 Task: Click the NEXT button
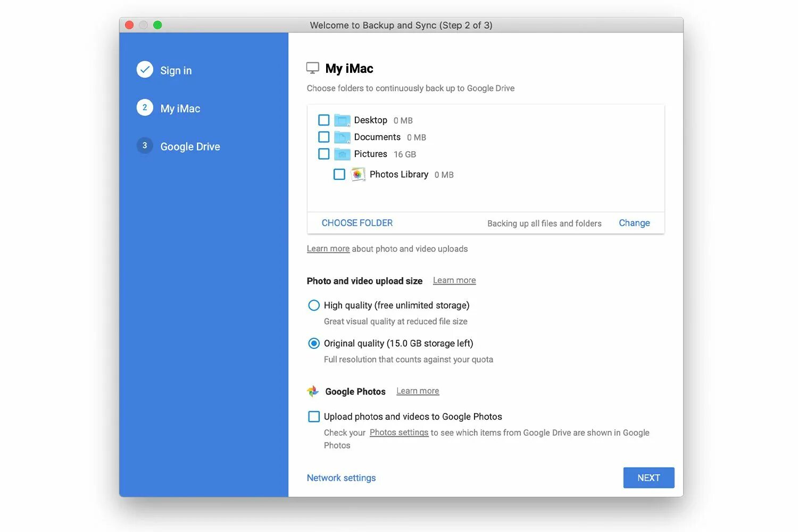(649, 478)
